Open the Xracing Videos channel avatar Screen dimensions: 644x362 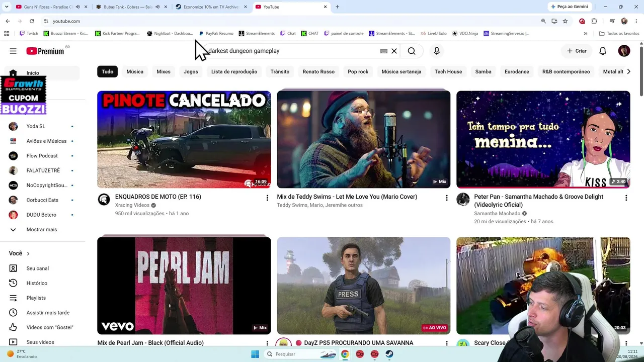pos(104,200)
